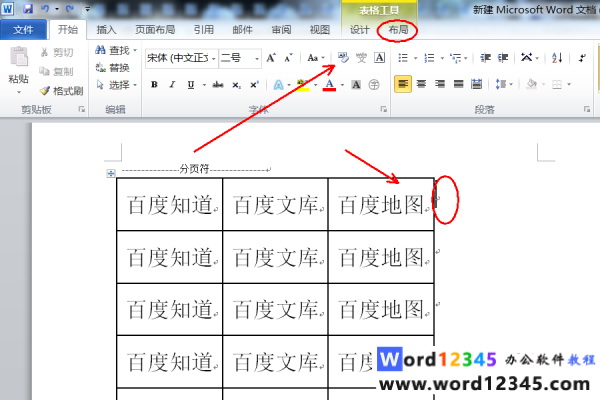Open the font size dropdown 二号
600x400 pixels.
[240, 58]
